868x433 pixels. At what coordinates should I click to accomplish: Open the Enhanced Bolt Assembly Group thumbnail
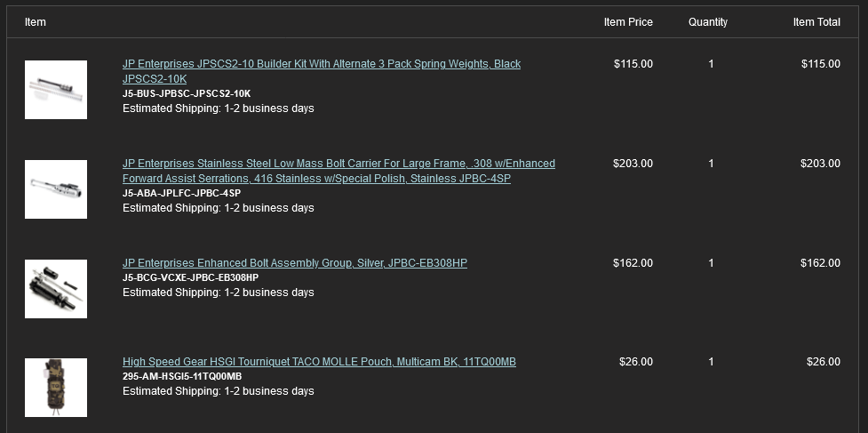coord(56,289)
